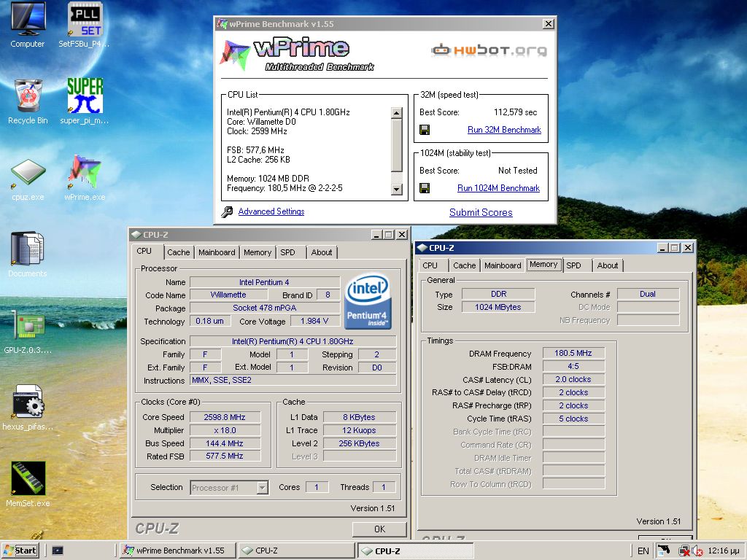Screen dimensions: 747x560
Task: Open the SPD tab in the processor CPU-Z window
Action: click(287, 252)
